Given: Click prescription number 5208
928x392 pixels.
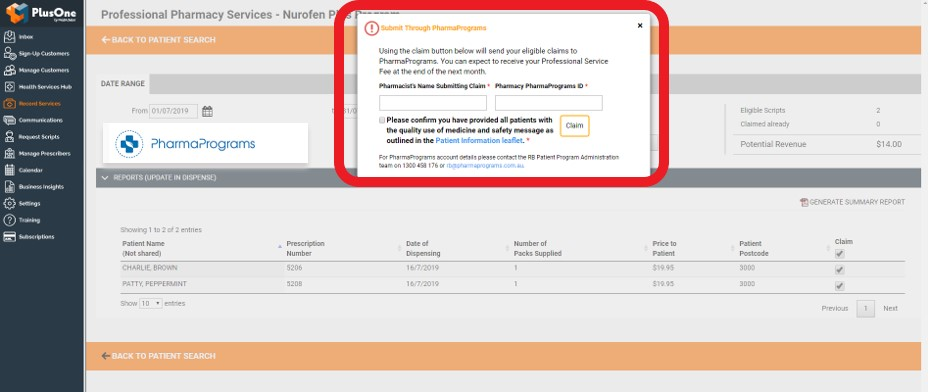Looking at the screenshot, I should [295, 284].
